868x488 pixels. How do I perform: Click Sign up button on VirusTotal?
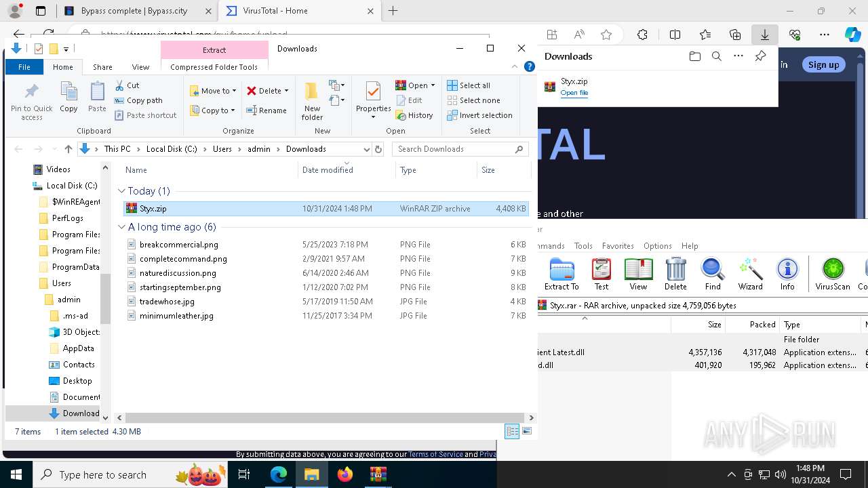coord(823,64)
